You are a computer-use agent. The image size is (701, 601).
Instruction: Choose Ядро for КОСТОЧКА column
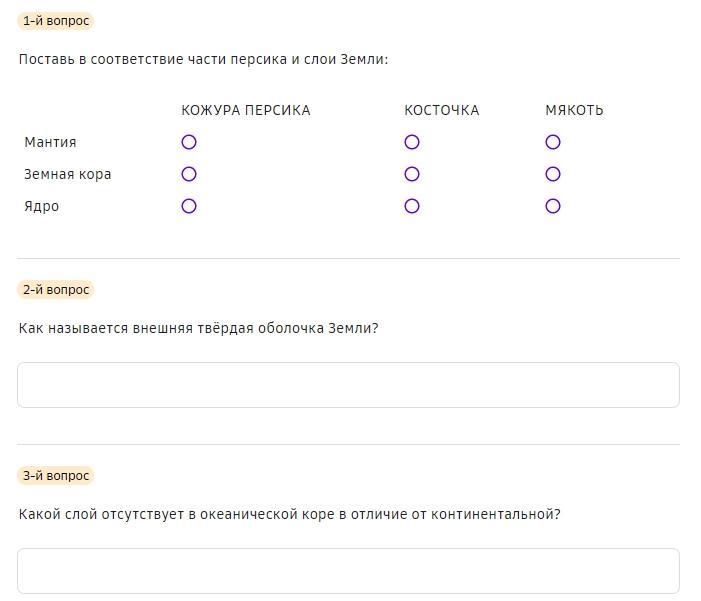coord(412,206)
